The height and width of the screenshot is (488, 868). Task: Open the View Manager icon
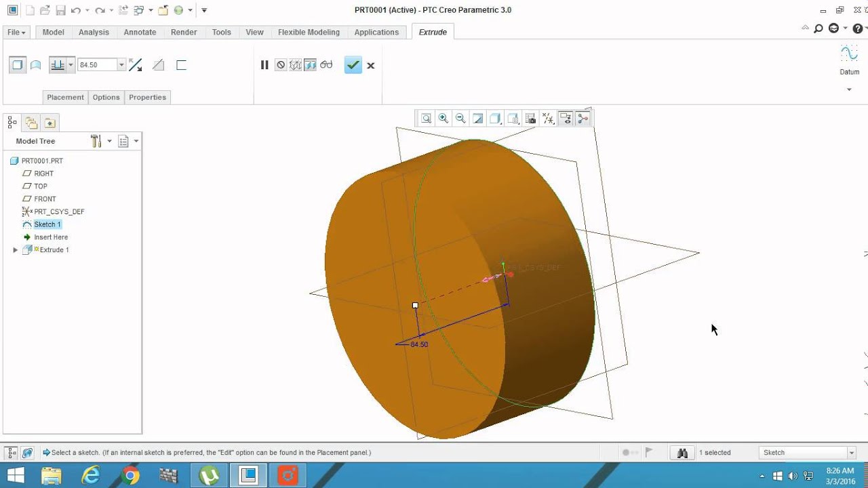coord(530,119)
